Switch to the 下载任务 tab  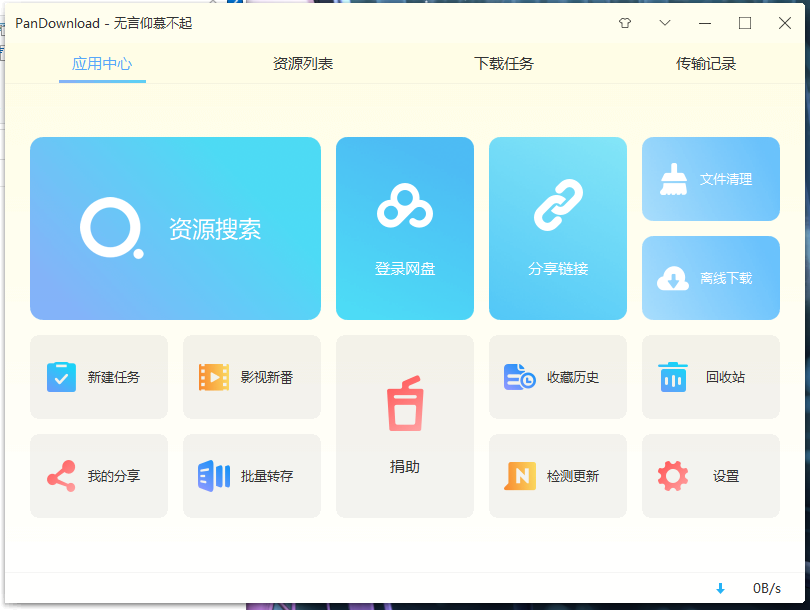504,64
